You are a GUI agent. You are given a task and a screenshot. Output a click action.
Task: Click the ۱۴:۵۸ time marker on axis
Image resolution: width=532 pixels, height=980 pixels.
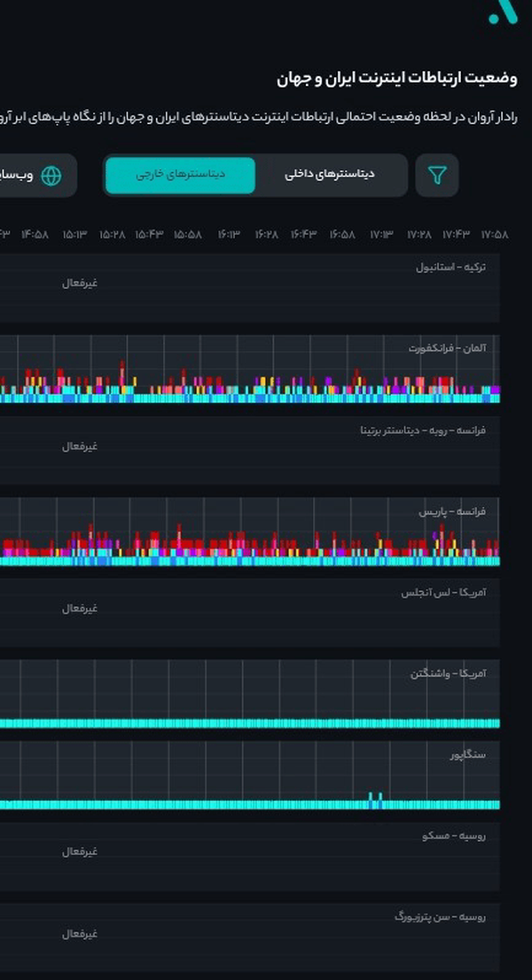pyautogui.click(x=35, y=235)
